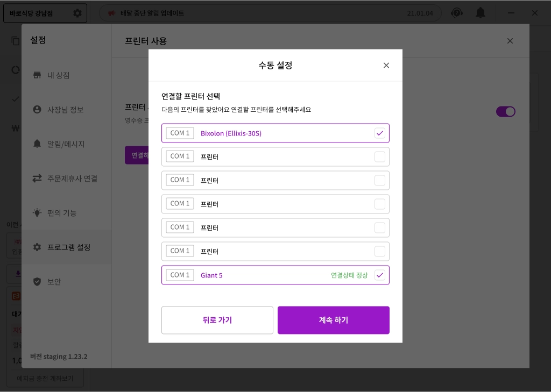551x392 pixels.
Task: Click the 사장님 정보 profile icon
Action: tap(37, 110)
